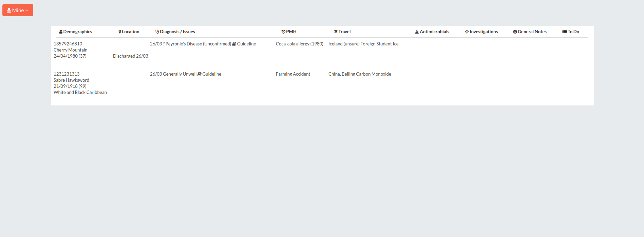Select the Diagnosis / Issues header text
The image size is (644, 237).
pos(177,32)
